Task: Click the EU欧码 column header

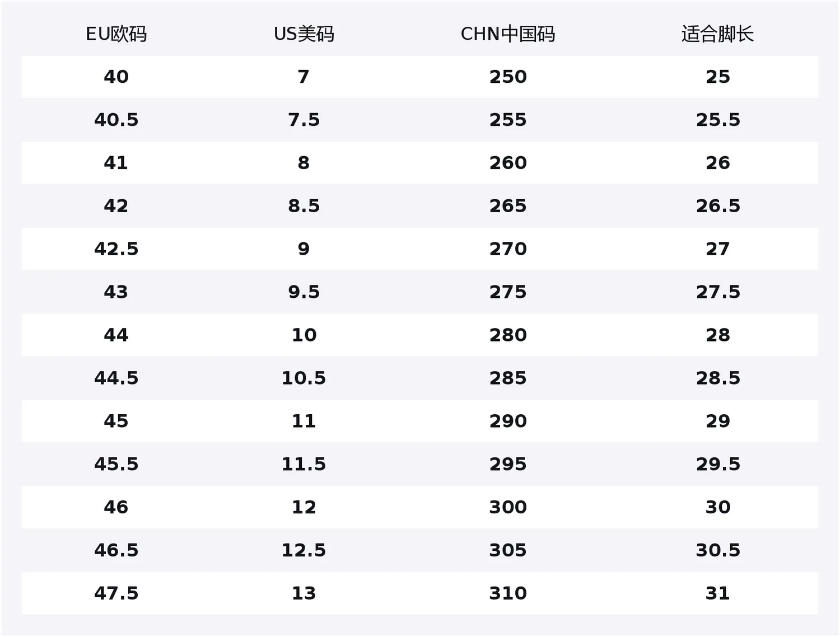Action: (116, 34)
